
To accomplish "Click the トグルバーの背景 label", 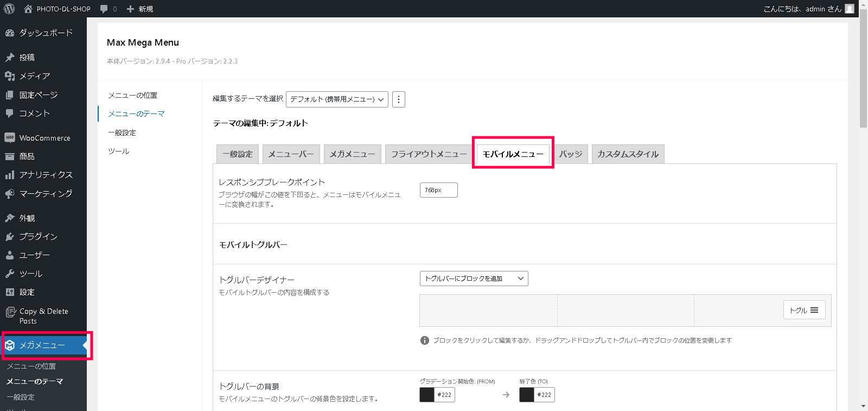I will pyautogui.click(x=249, y=387).
